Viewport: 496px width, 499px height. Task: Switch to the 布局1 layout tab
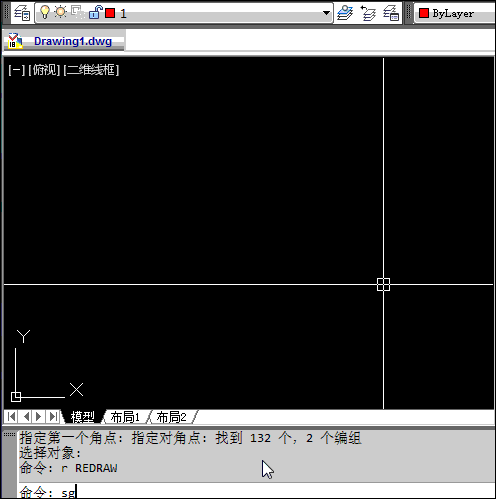(125, 417)
